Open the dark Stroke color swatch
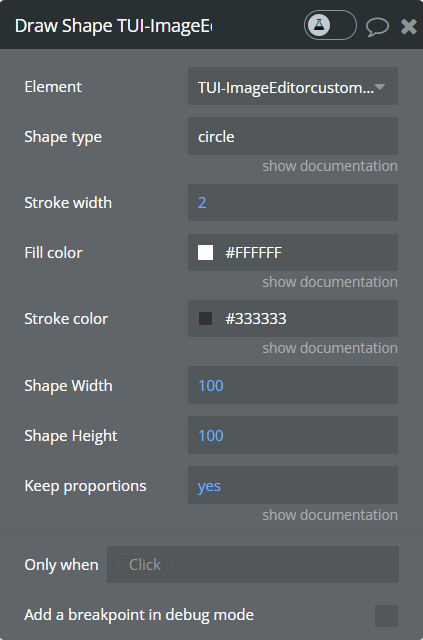Viewport: 423px width, 640px height. coord(205,319)
